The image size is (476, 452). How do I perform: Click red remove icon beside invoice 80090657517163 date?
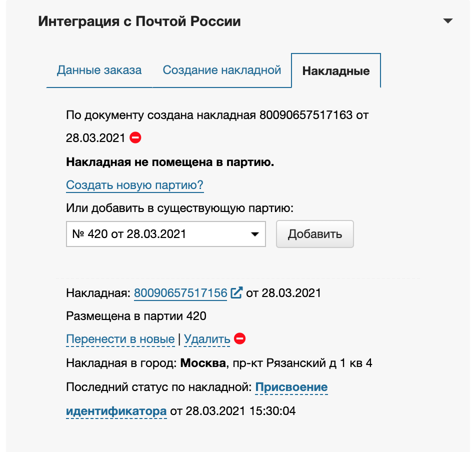tap(135, 137)
